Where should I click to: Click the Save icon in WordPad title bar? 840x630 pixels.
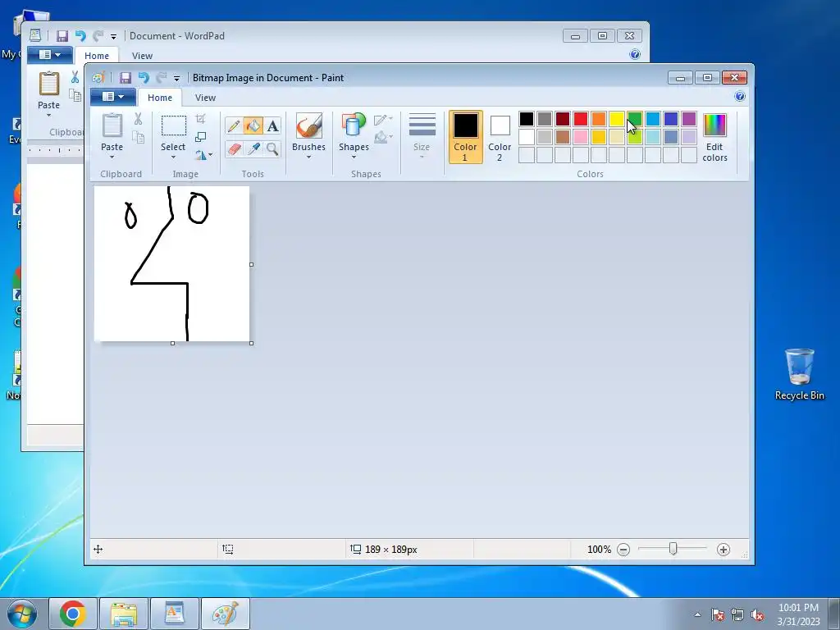pos(62,36)
